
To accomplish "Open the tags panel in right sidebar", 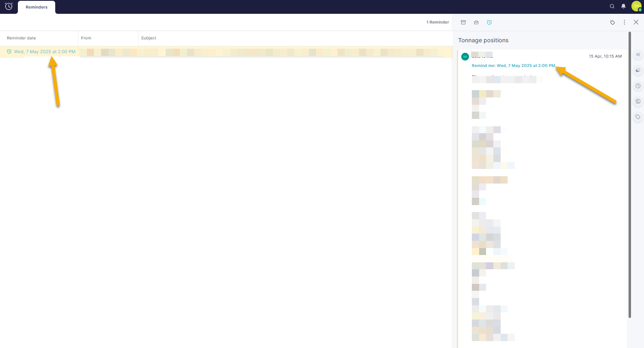I will (x=638, y=117).
